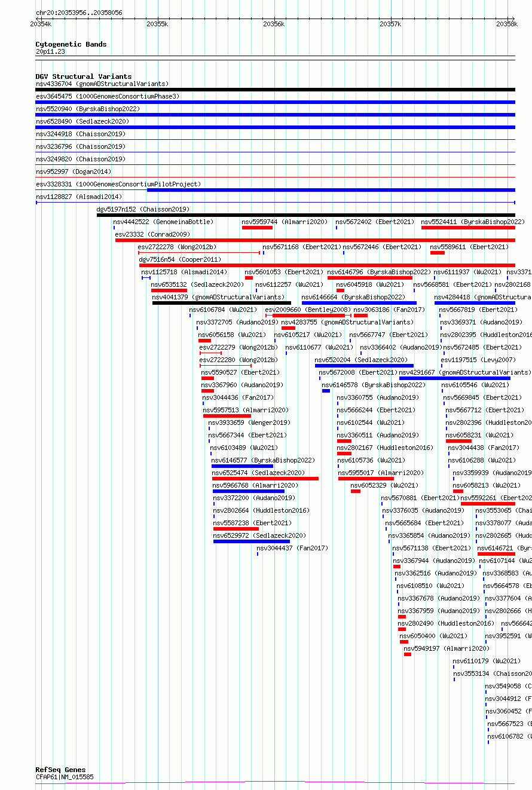The height and width of the screenshot is (790, 532).
Task: Click blue bar under nsv5966768 Almarri2020
Action: [249, 491]
